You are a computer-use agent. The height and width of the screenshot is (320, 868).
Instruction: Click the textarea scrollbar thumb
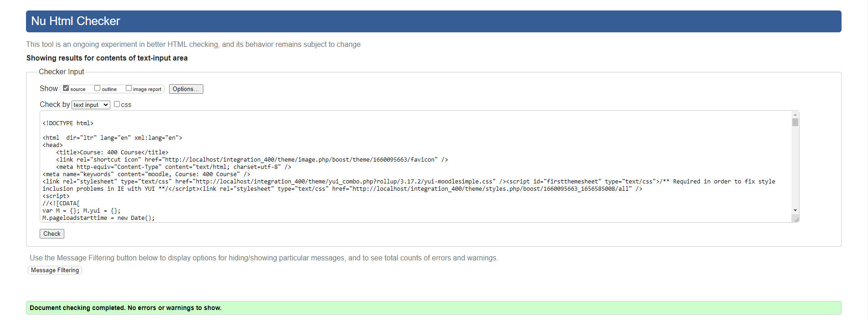pyautogui.click(x=795, y=122)
